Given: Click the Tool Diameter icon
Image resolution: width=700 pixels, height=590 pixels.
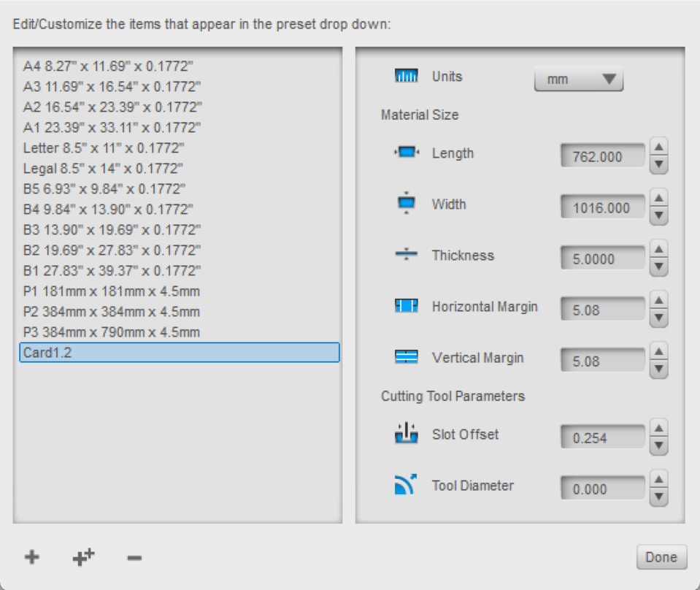Looking at the screenshot, I should click(x=405, y=486).
